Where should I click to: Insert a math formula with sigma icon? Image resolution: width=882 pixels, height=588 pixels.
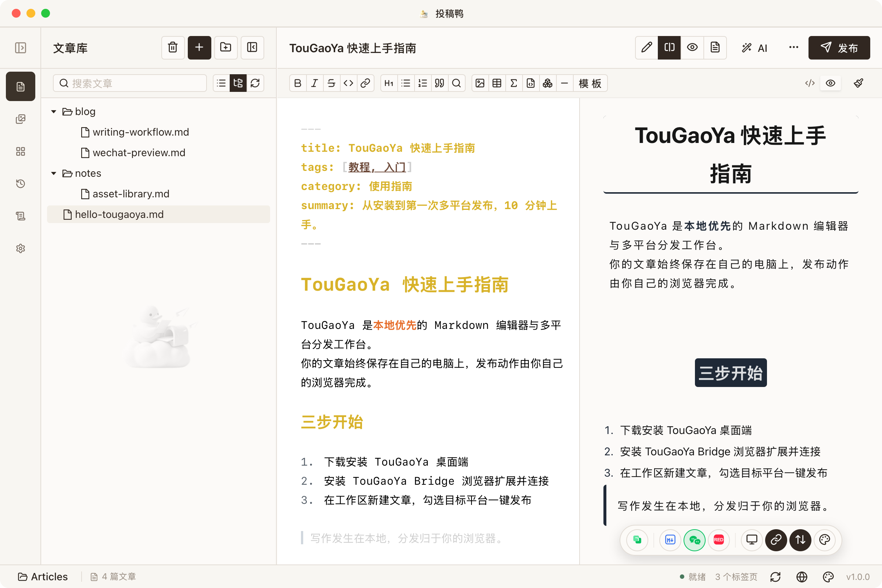514,83
